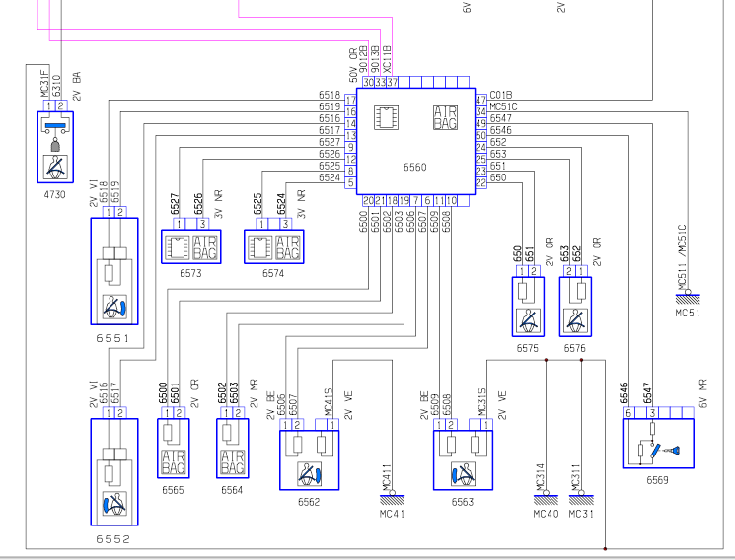Select the AIR BAG icon inside ECU 6560
Screen dimensions: 735x560
click(x=445, y=117)
